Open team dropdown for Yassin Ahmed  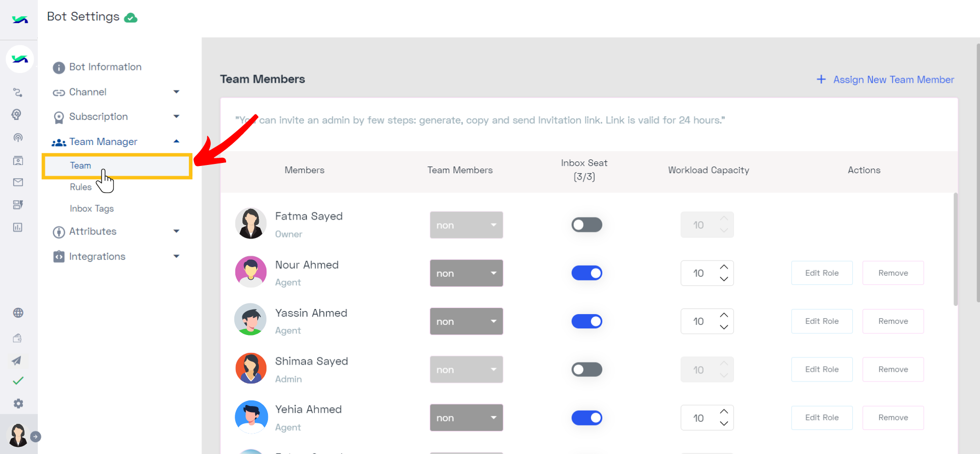point(466,321)
